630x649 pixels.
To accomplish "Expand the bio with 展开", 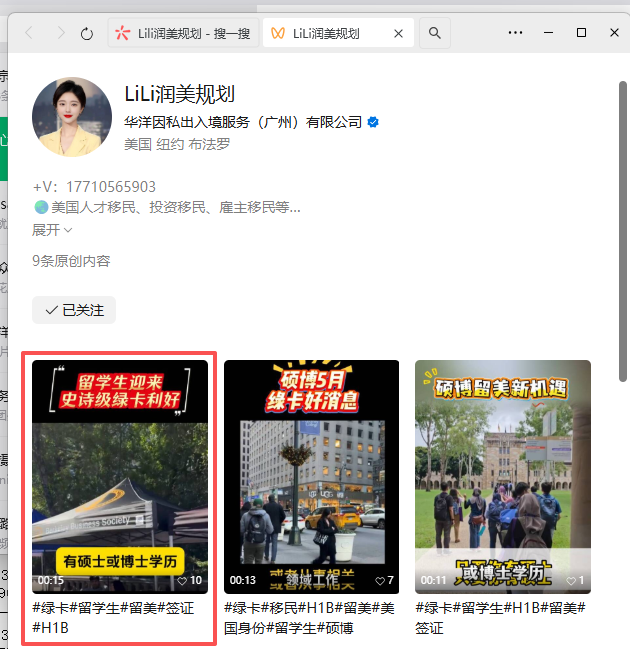I will coord(52,230).
